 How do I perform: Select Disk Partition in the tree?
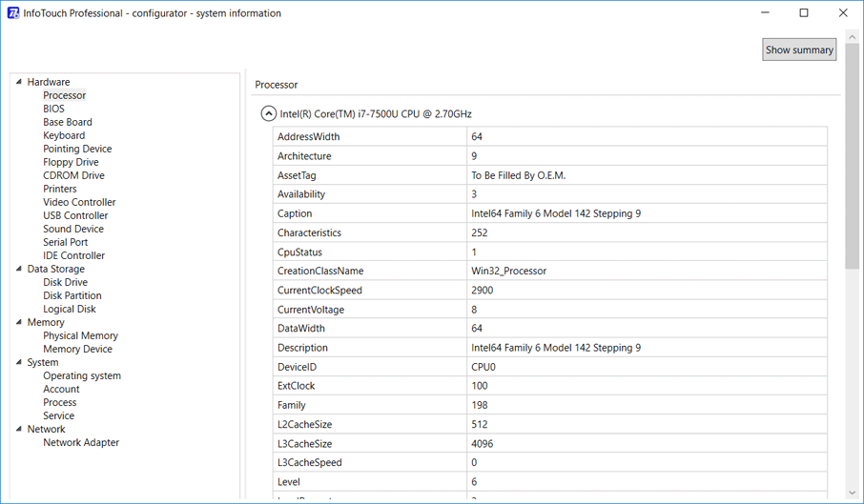click(72, 295)
